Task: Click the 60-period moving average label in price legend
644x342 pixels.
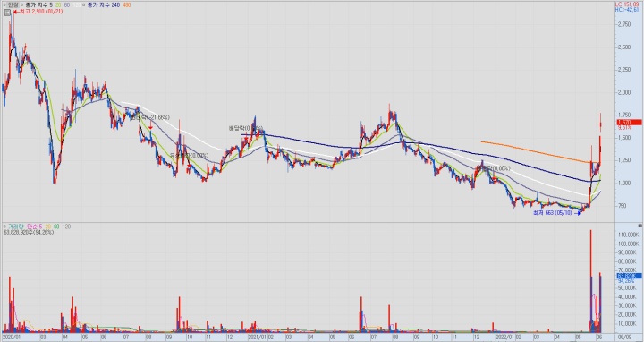Action: point(67,5)
